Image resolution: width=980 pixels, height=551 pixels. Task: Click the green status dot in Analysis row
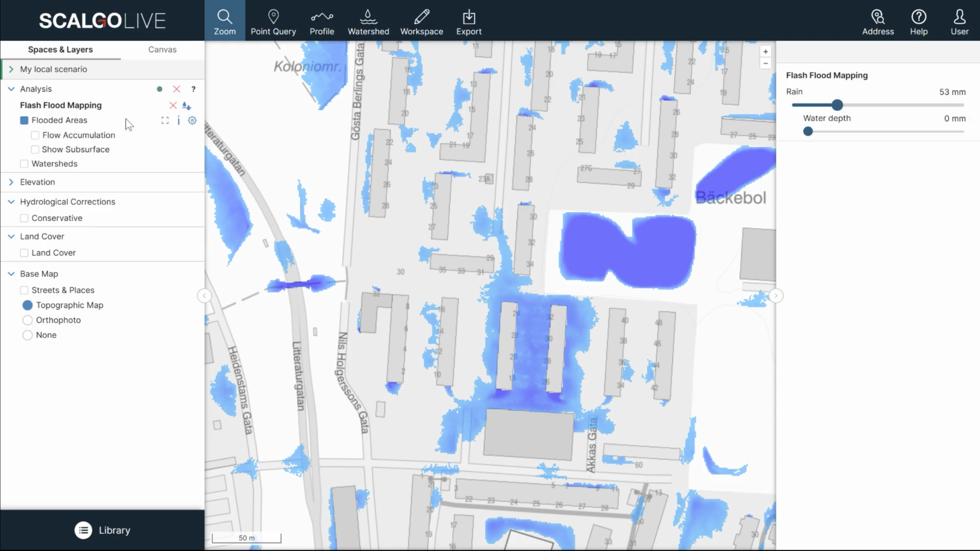coord(160,89)
